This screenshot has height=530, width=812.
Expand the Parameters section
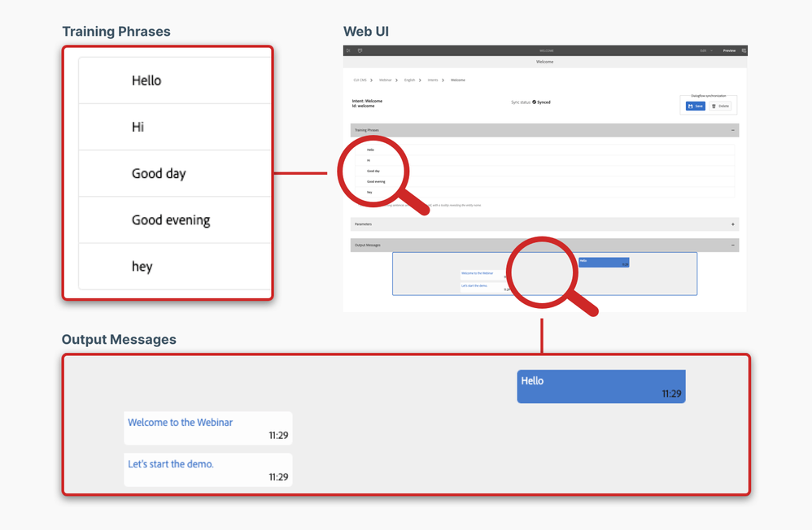pyautogui.click(x=732, y=224)
